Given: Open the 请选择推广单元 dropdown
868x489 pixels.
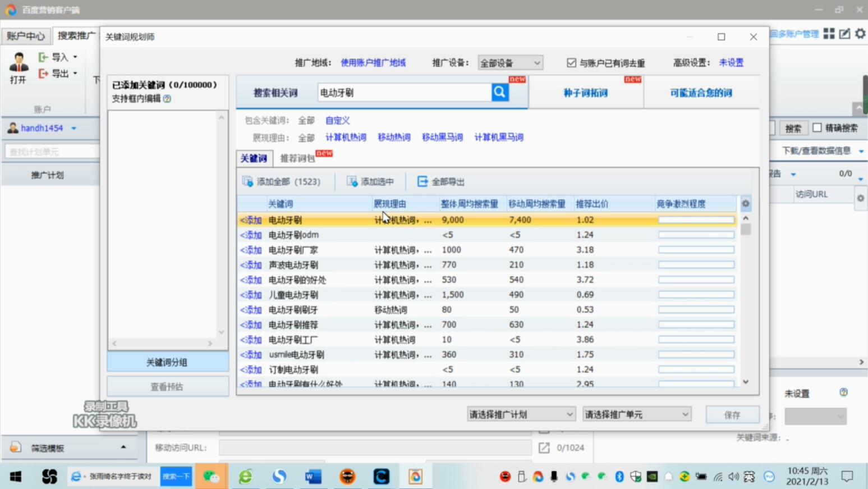Looking at the screenshot, I should (x=636, y=414).
